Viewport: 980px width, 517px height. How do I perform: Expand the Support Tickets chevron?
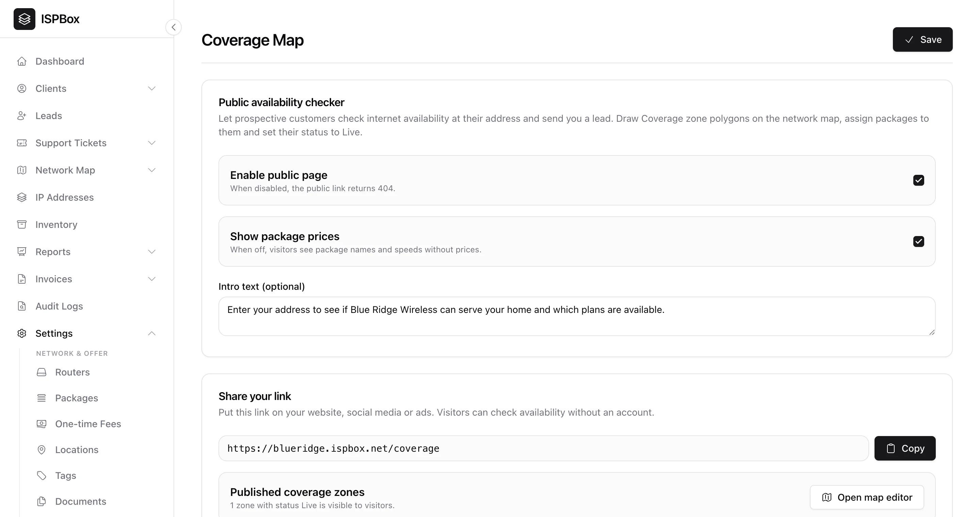coord(152,143)
